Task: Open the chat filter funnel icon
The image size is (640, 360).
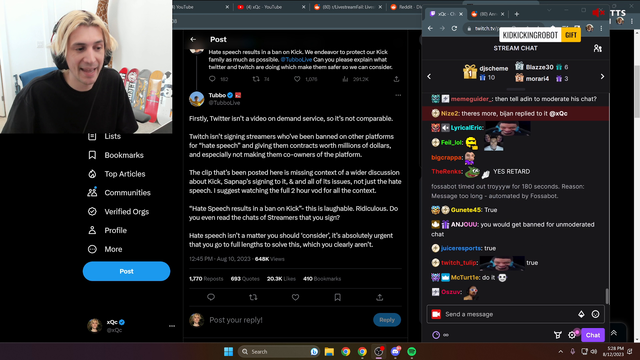Action: click(558, 335)
